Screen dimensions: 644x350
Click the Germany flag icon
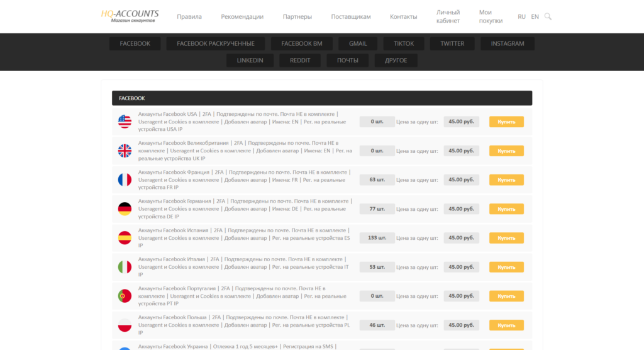click(x=125, y=209)
